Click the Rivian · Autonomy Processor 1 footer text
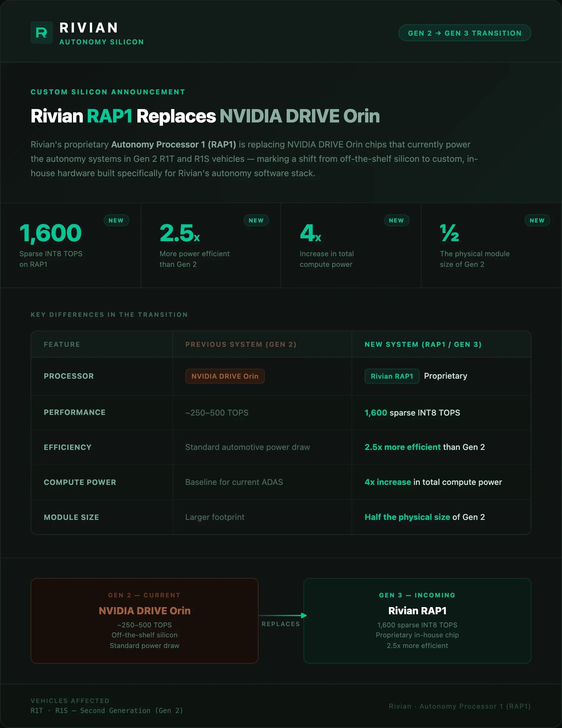This screenshot has height=728, width=562. tap(460, 706)
